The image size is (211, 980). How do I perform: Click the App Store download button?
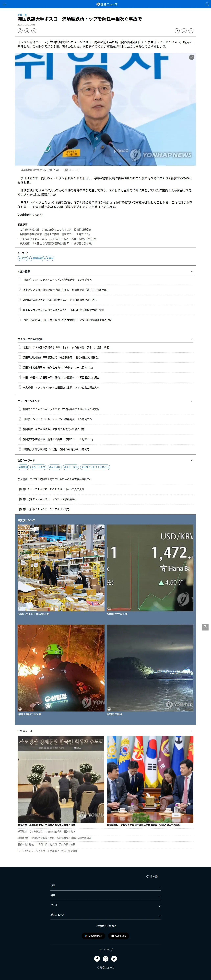click(x=119, y=935)
